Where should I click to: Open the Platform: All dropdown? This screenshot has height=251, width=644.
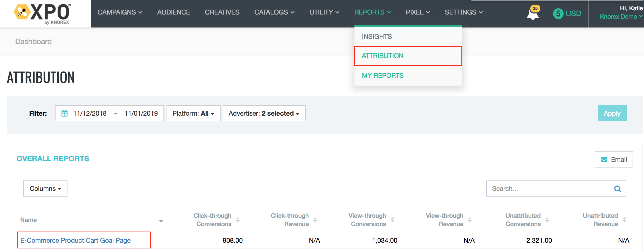pos(193,113)
